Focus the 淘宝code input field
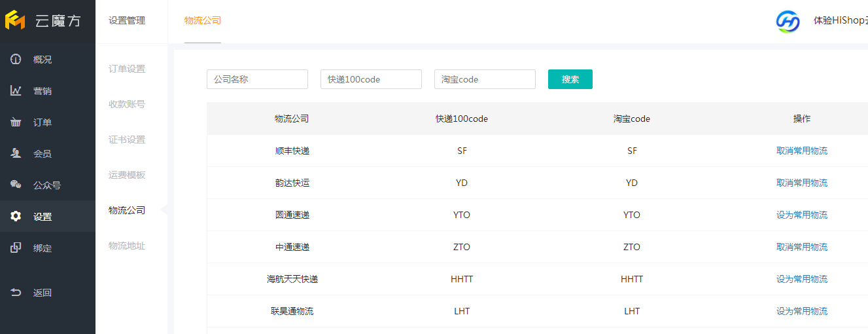868x334 pixels. [485, 79]
